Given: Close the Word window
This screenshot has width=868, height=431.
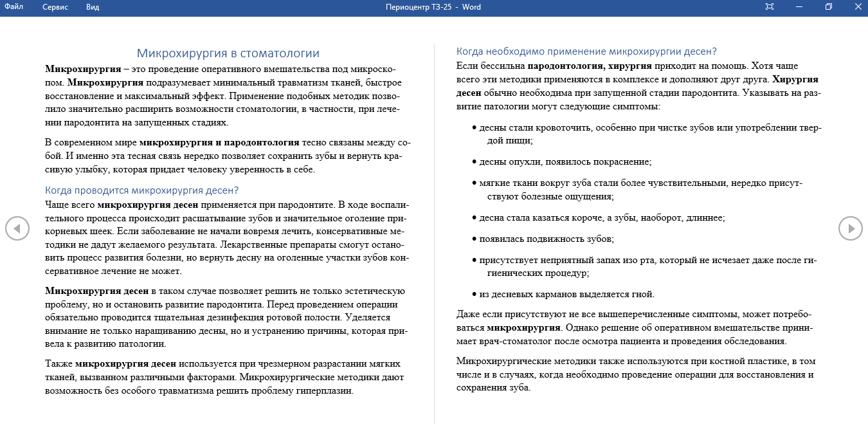Looking at the screenshot, I should coord(857,7).
